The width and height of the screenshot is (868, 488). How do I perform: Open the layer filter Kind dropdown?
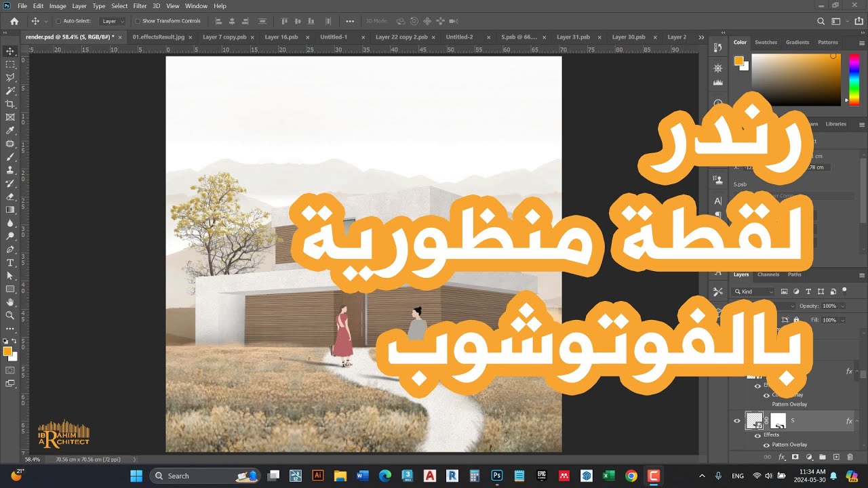[x=754, y=291]
